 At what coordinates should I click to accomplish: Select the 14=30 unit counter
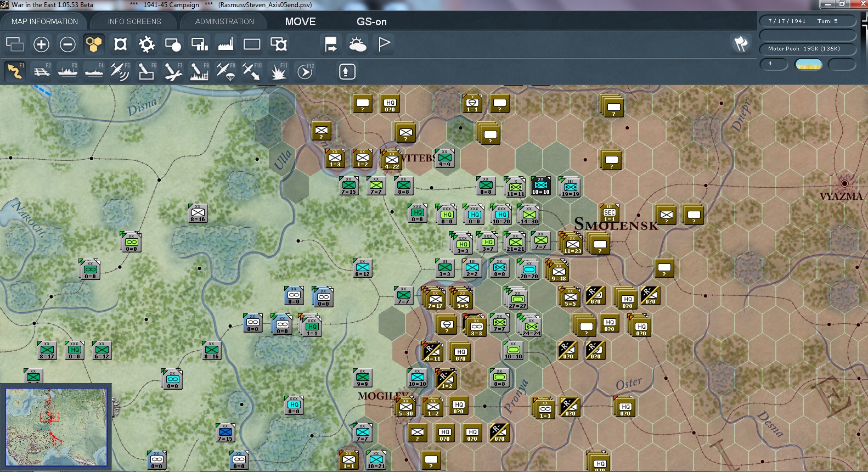(x=528, y=215)
